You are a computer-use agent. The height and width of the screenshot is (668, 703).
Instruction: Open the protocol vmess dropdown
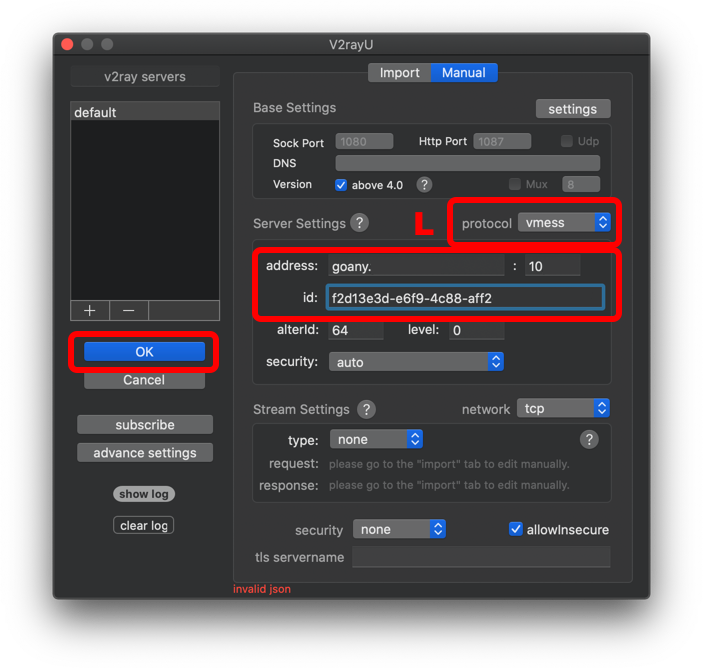point(564,222)
